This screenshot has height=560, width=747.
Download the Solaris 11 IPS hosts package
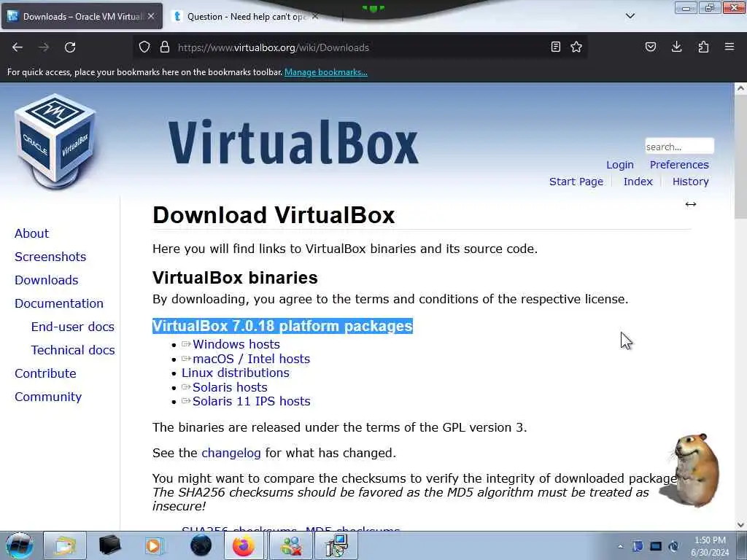click(251, 402)
